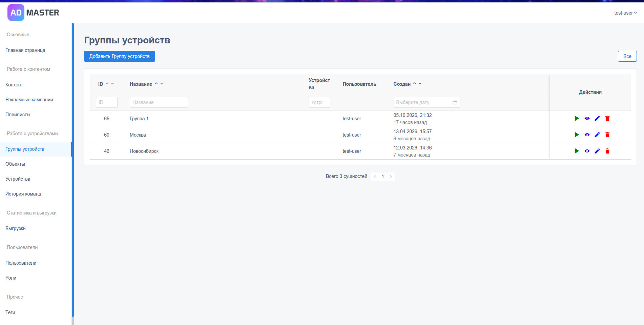Click pencil icon for Новосибирск
This screenshot has height=325, width=644.
597,151
